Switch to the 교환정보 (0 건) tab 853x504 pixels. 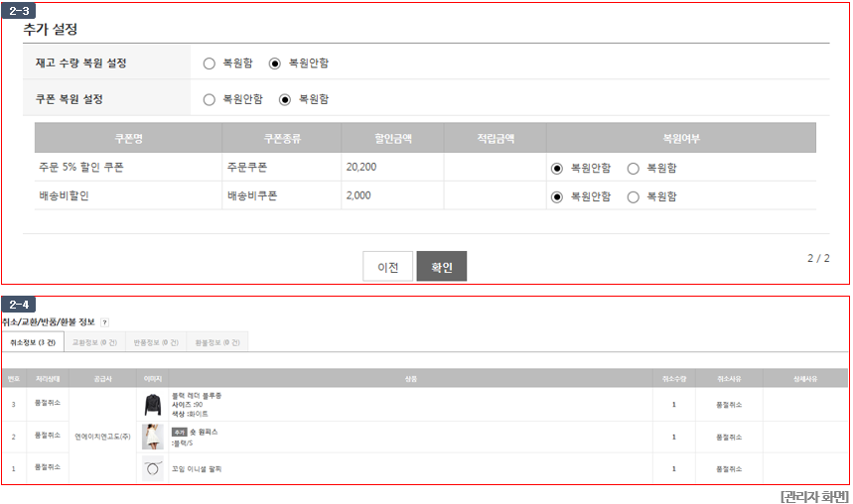94,342
